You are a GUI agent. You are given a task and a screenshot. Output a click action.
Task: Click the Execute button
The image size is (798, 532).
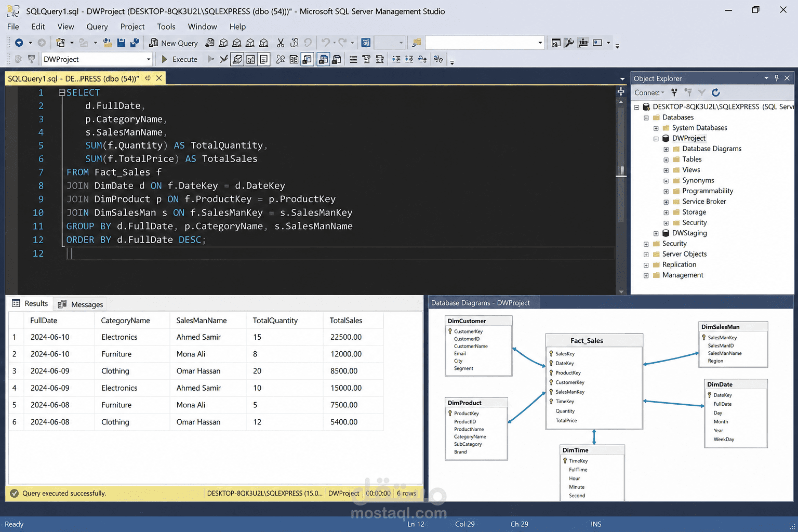[x=179, y=59]
